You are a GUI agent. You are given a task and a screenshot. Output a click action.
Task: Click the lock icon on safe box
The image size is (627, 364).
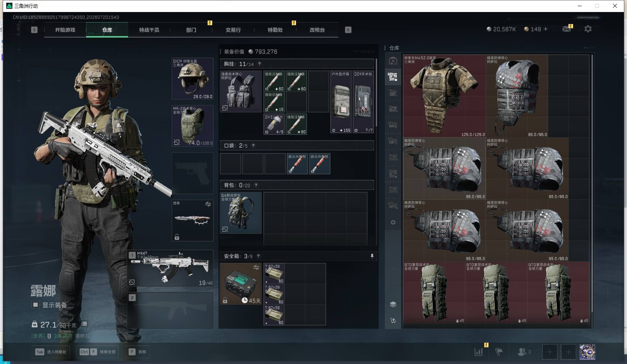click(225, 300)
